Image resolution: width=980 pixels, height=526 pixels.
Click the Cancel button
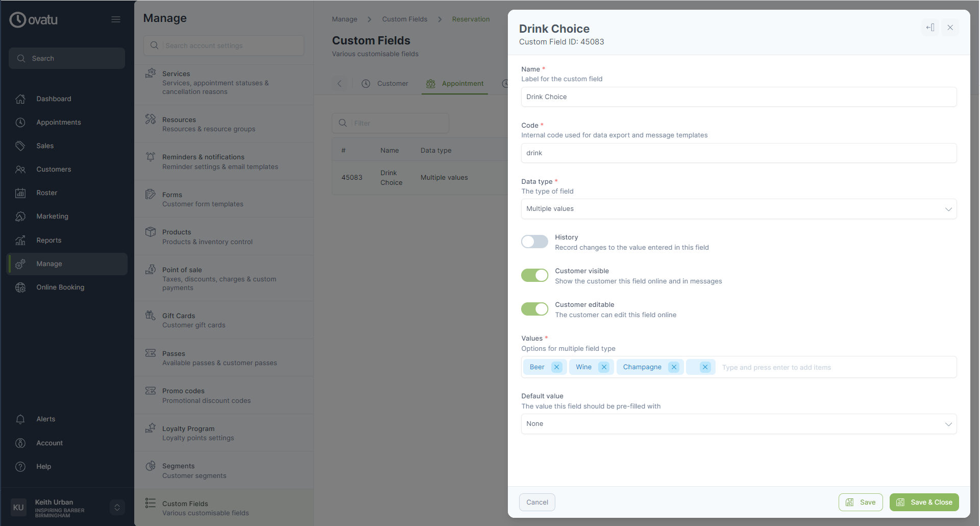click(x=537, y=503)
